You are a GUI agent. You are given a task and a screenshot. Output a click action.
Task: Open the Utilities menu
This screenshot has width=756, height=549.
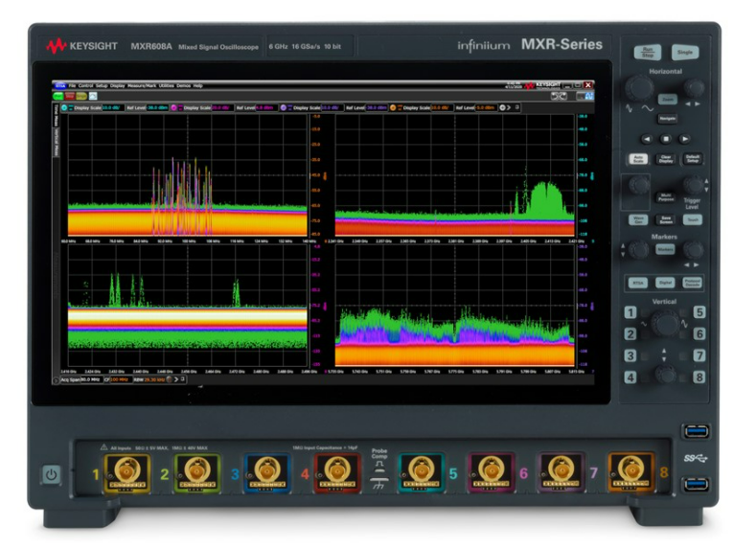[x=167, y=86]
